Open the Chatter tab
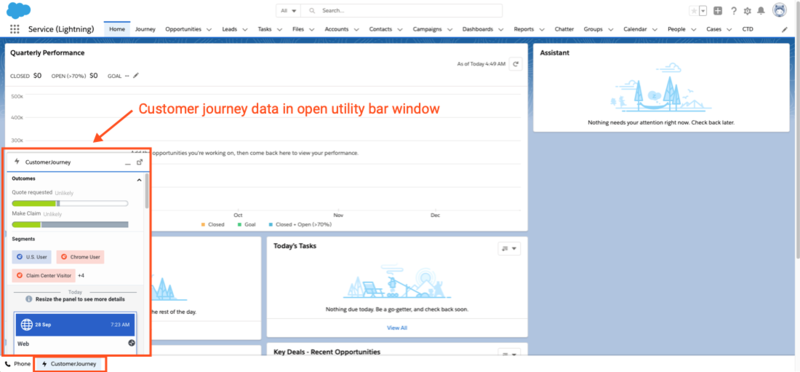This screenshot has height=372, width=800. (564, 29)
